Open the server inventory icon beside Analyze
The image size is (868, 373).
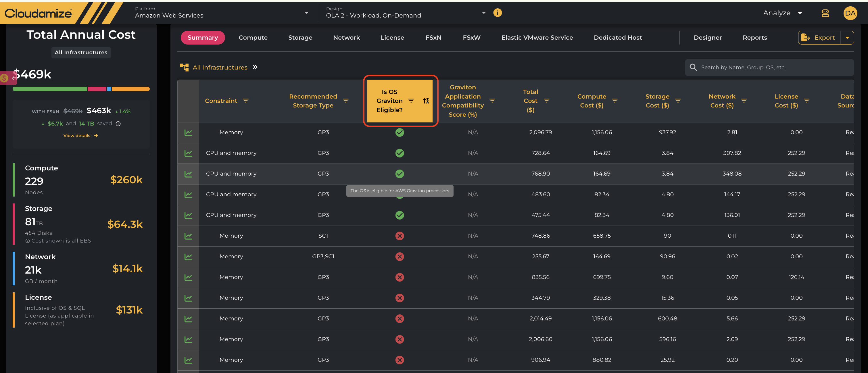[825, 13]
